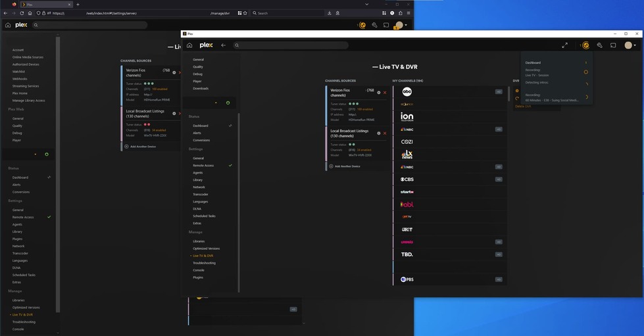Open Scheduled Tasks in the app sidebar
Viewport: 644px width, 336px height.
204,216
